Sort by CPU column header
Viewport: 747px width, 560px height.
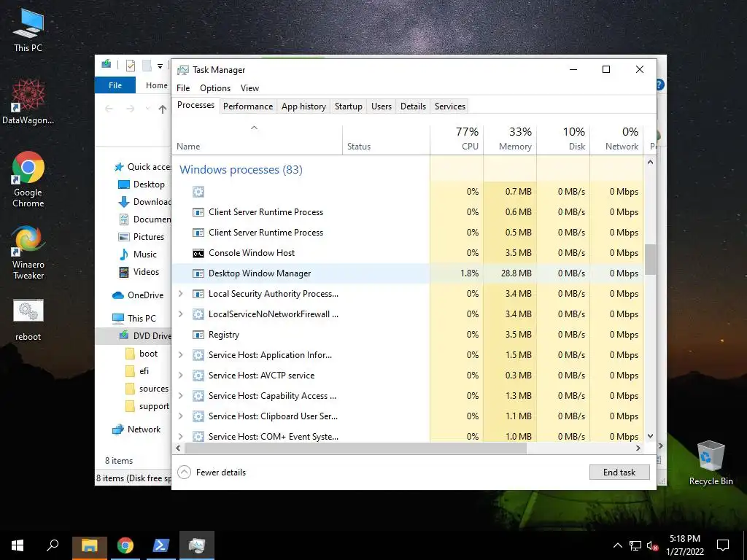click(457, 139)
